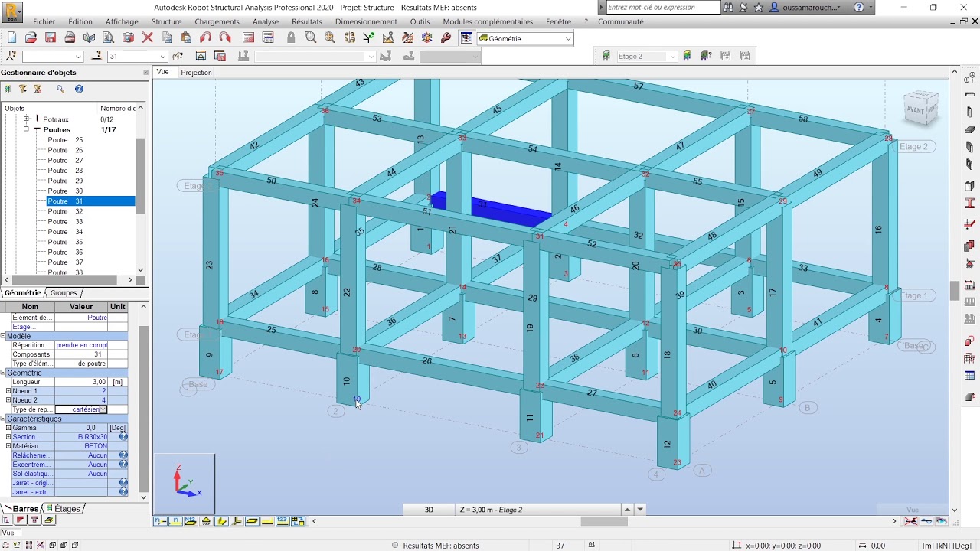Click the zoom magnifier icon
Screen dimensions: 980x551
(310, 37)
